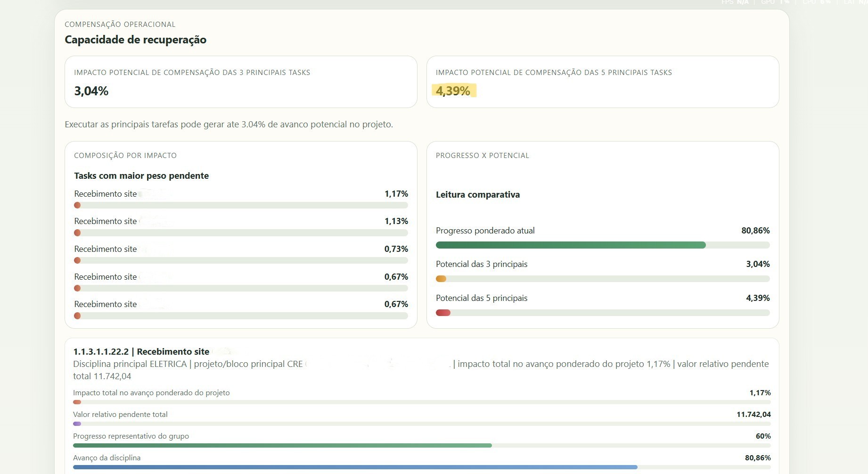
Task: Select the 'Capacidade de recuperação' heading
Action: (135, 40)
